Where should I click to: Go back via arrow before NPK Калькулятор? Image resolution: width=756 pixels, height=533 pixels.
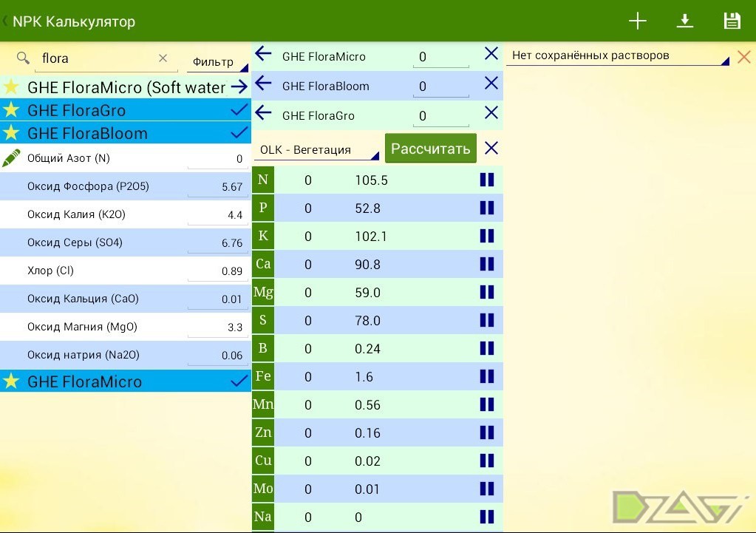click(x=5, y=21)
